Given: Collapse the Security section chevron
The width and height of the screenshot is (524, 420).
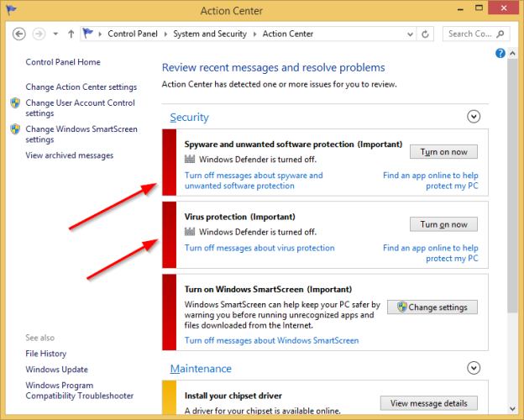Looking at the screenshot, I should point(474,117).
